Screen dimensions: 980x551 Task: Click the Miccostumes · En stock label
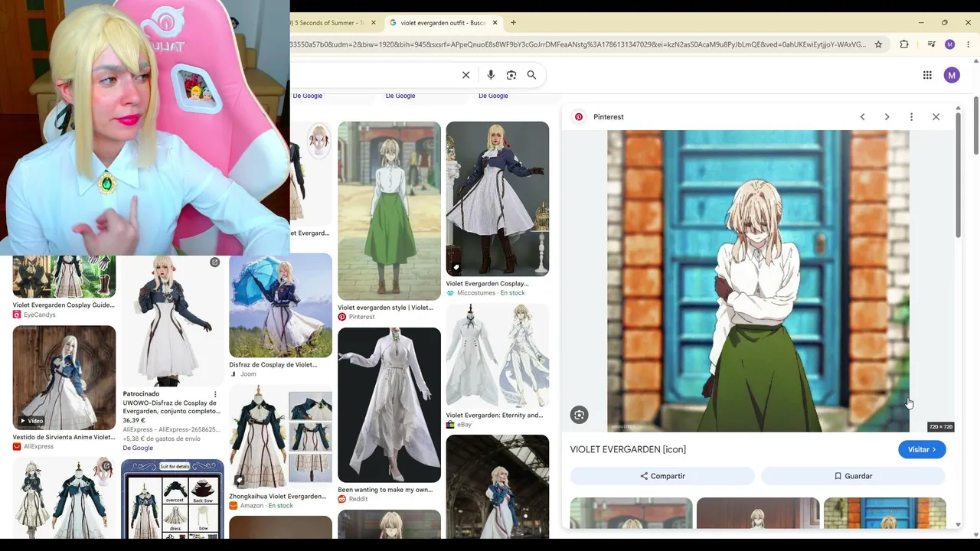tap(485, 293)
